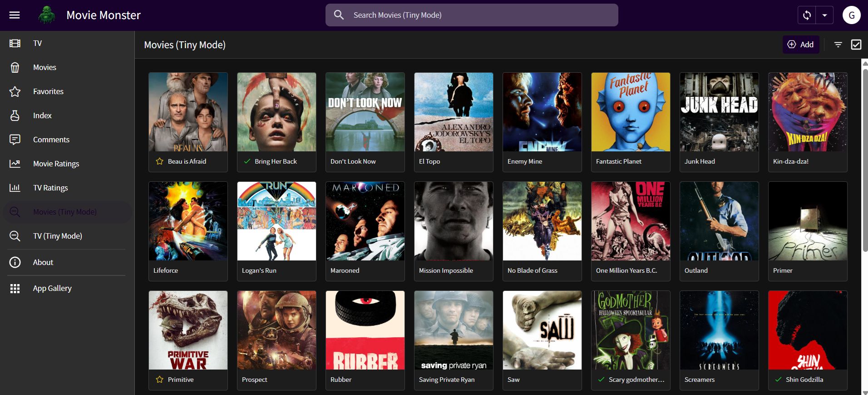Open Movies in the sidebar

coord(66,67)
